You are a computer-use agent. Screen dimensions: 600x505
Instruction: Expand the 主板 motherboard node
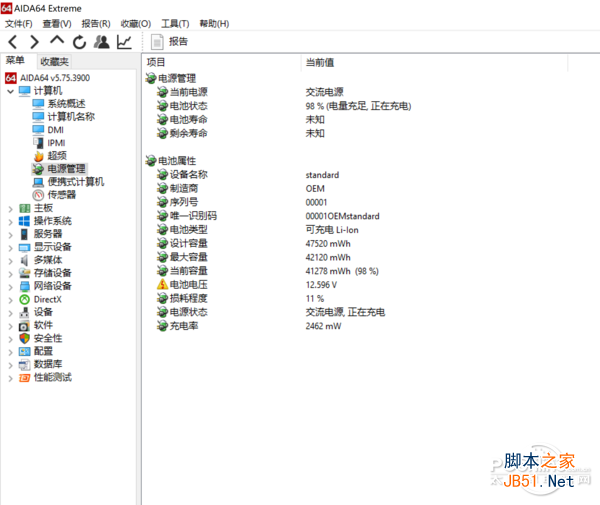pyautogui.click(x=11, y=209)
